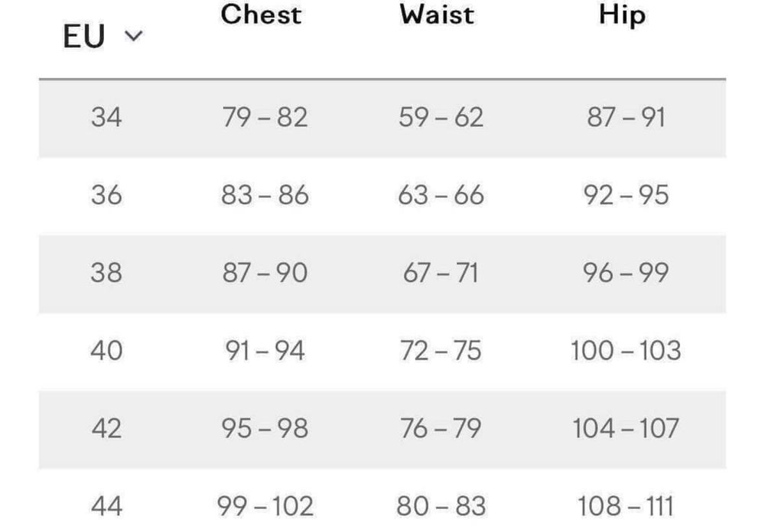765x532 pixels.
Task: Select waist measurement 67 – 71
Action: coord(441,273)
